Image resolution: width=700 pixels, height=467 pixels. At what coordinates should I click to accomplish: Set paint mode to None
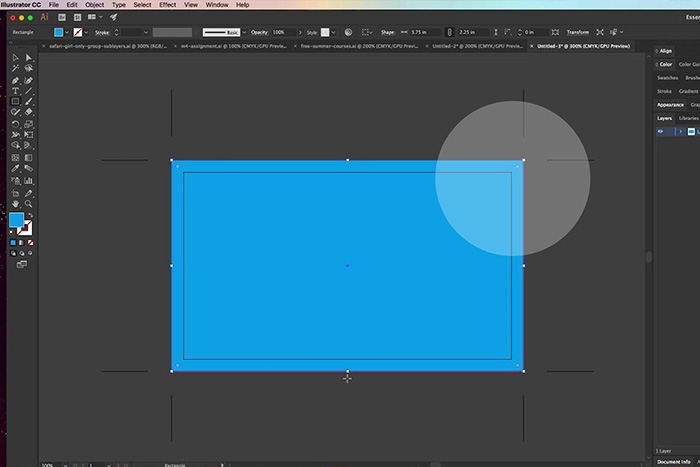tap(30, 242)
